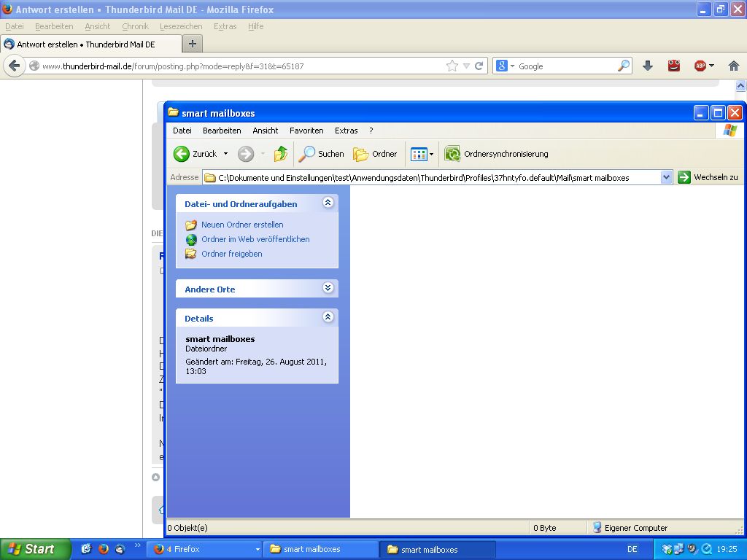747x560 pixels.
Task: Bookmark page with the star icon
Action: tap(452, 66)
